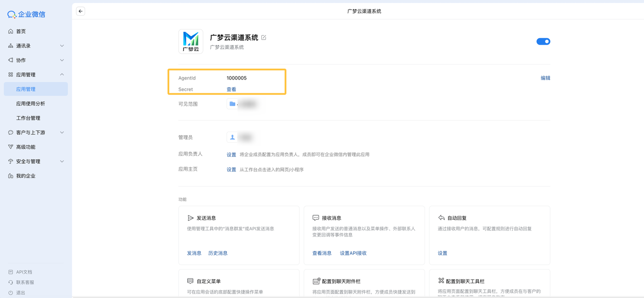Click the AgentId value 1000005
The width and height of the screenshot is (644, 298).
pyautogui.click(x=236, y=78)
